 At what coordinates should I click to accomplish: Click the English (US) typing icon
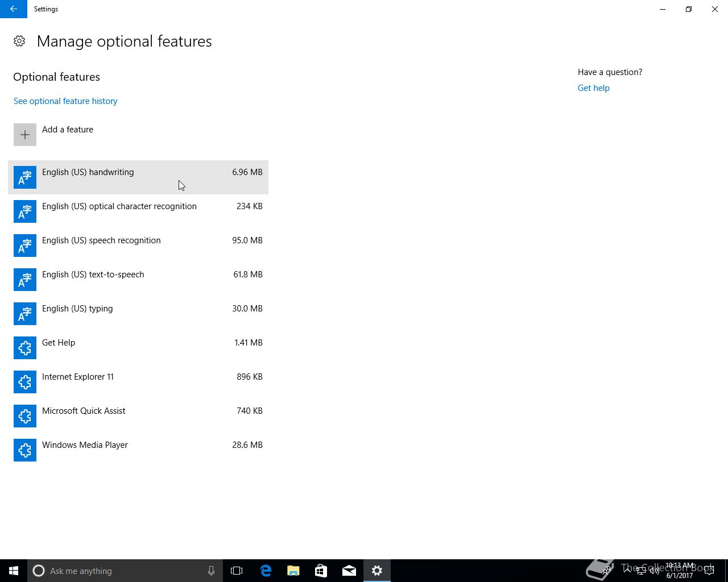coord(25,314)
